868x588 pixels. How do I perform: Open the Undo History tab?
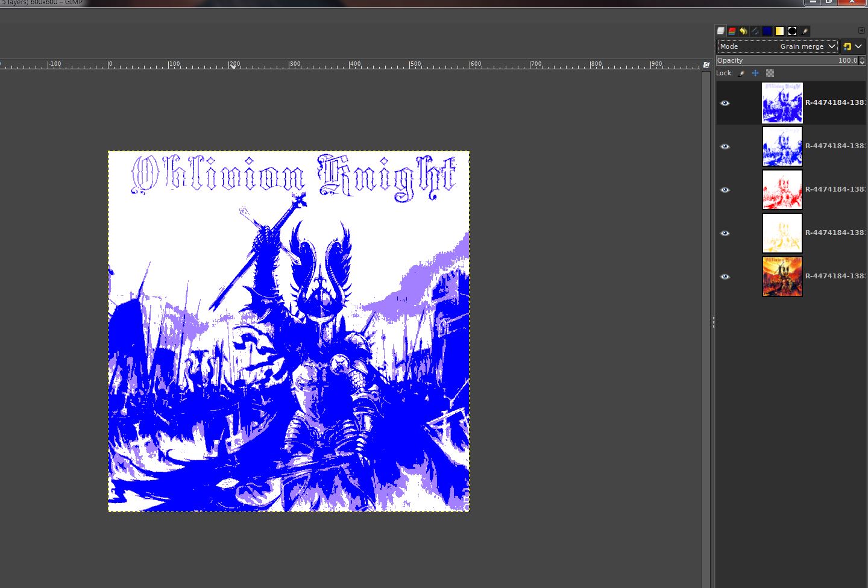click(x=743, y=31)
